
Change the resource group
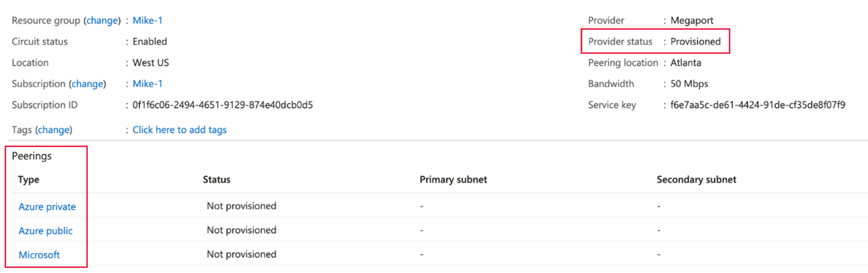[102, 20]
